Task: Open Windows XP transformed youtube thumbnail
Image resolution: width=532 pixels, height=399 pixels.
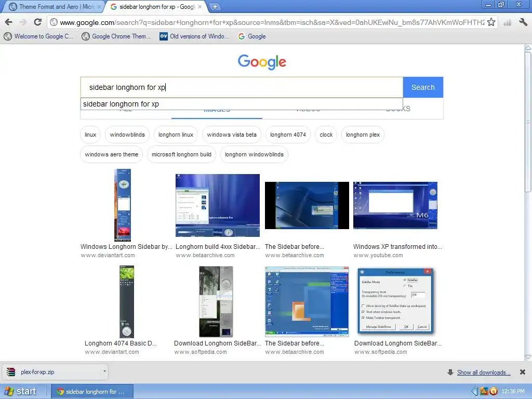Action: coord(395,205)
